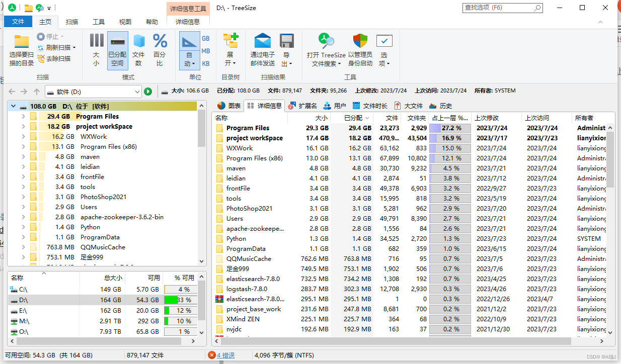This screenshot has height=364, width=621.
Task: Switch to 文件数 view mode
Action: coord(139,49)
